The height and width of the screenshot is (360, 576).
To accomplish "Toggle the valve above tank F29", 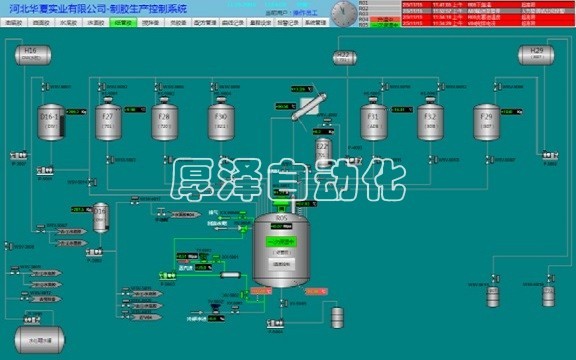I will (x=497, y=87).
